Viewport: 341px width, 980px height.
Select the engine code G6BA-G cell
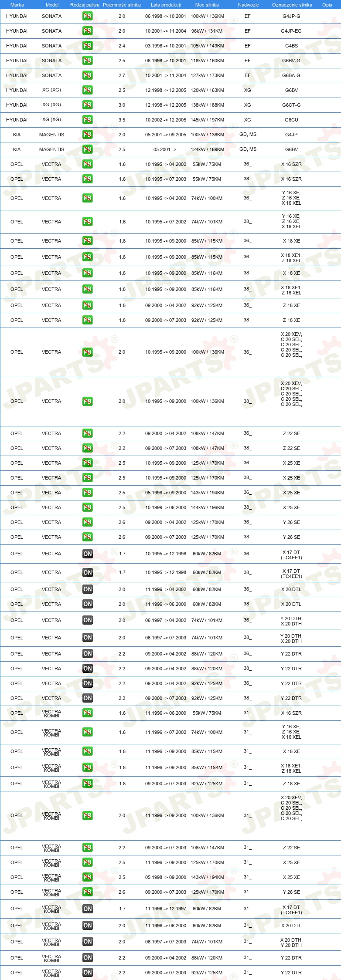(291, 75)
